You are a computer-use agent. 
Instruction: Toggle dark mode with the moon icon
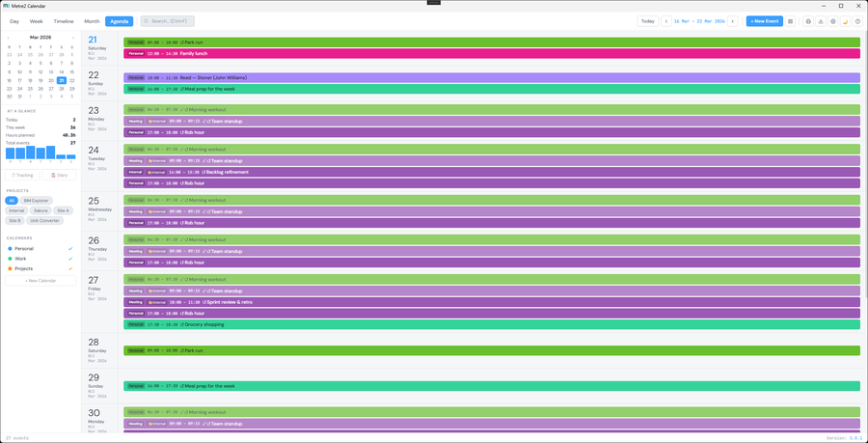[845, 21]
